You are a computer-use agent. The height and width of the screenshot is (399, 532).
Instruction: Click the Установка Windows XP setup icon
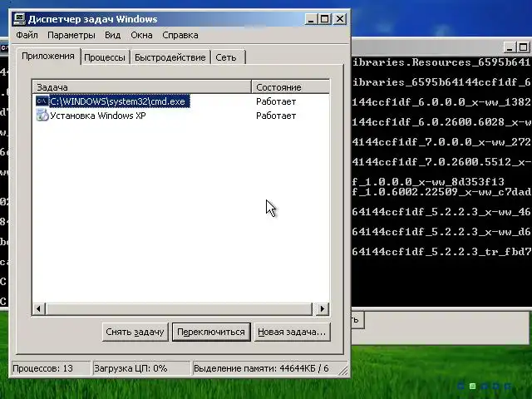[x=42, y=116]
